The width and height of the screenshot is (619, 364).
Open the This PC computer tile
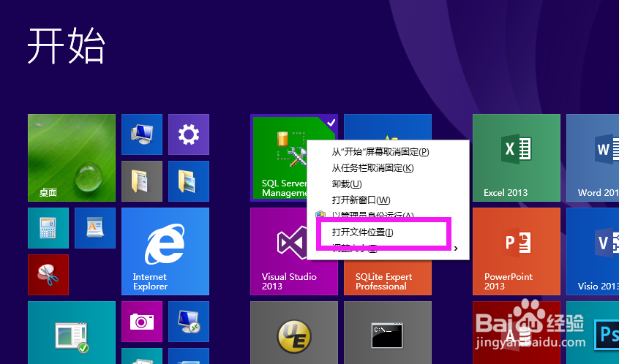(x=142, y=134)
